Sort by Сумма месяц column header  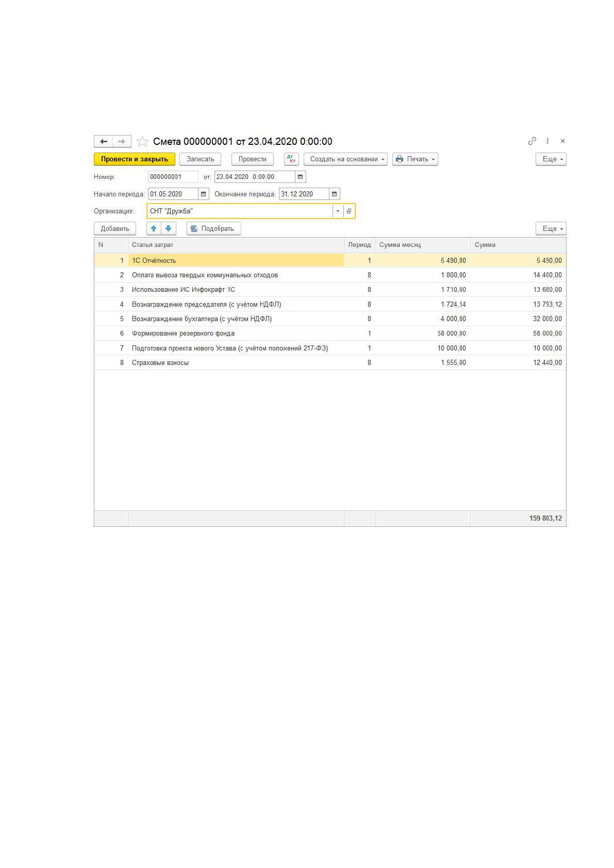[423, 245]
